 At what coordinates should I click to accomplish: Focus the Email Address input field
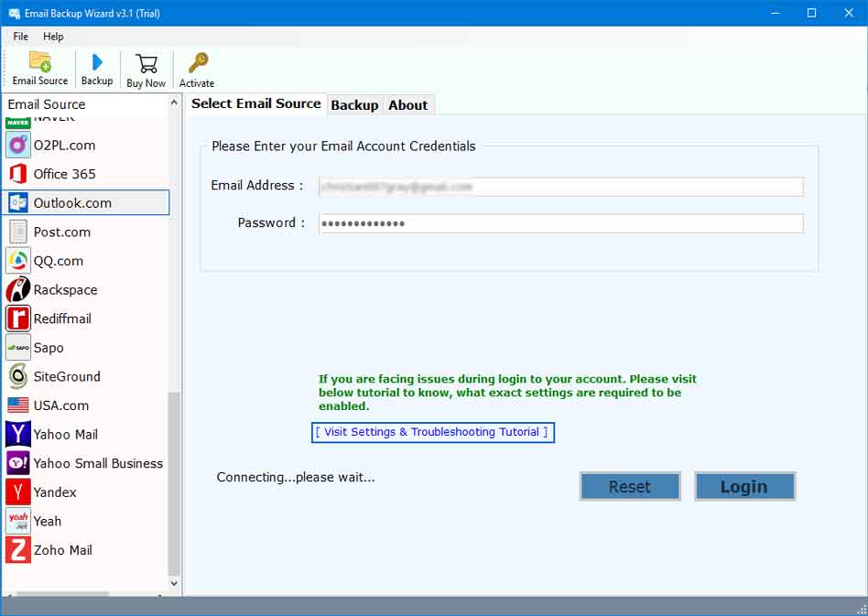pyautogui.click(x=560, y=187)
